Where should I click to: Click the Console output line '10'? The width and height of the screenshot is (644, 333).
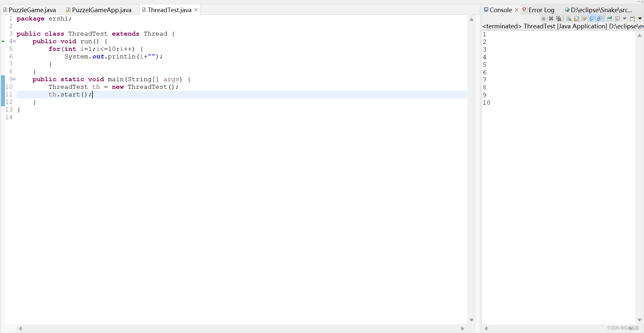[487, 103]
